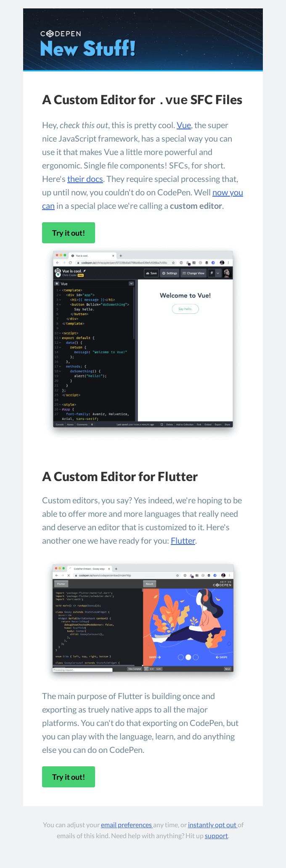The width and height of the screenshot is (286, 868).
Task: Open the "now you can" link
Action: tap(228, 192)
